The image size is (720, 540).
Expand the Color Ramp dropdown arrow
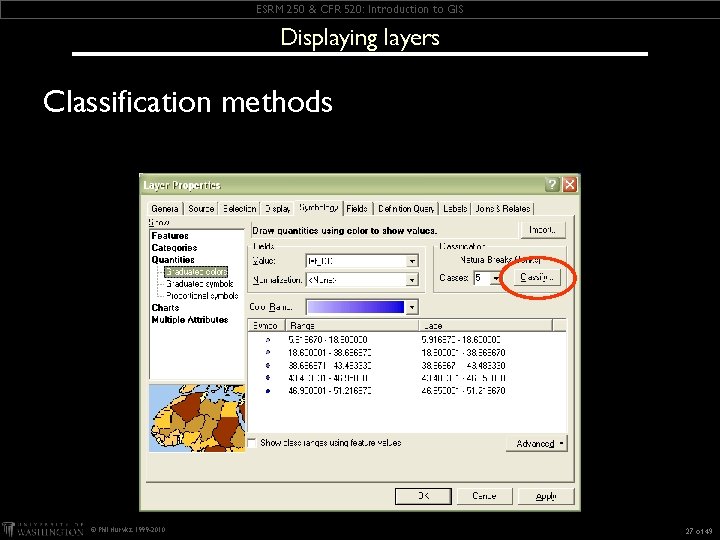(x=412, y=307)
